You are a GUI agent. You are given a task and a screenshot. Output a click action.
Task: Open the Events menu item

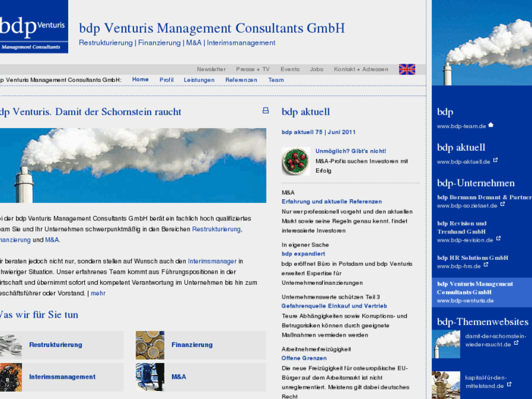point(290,70)
